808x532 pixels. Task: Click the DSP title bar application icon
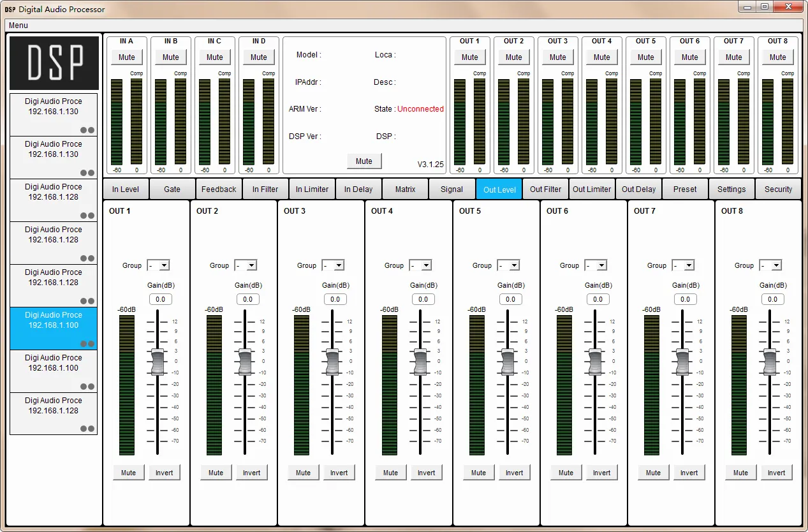pos(10,10)
